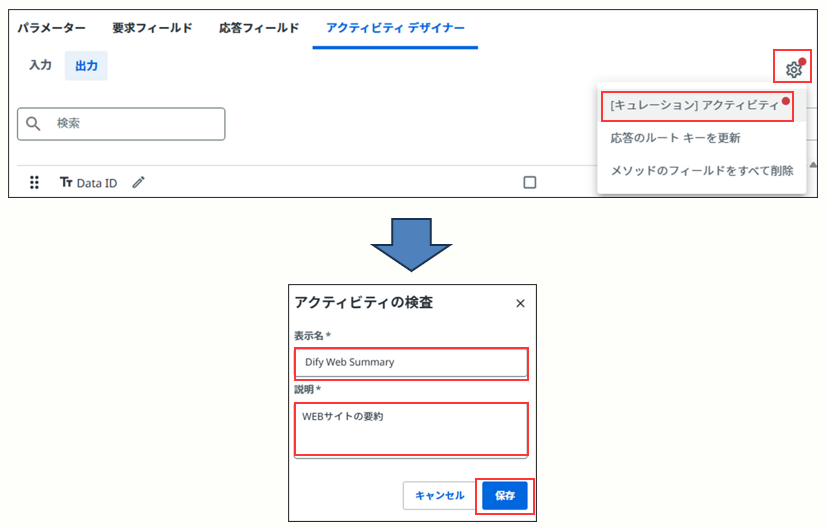Screen dimensions: 828x527
Task: Click the 表示名 field with Dify Web Summary
Action: click(x=411, y=362)
